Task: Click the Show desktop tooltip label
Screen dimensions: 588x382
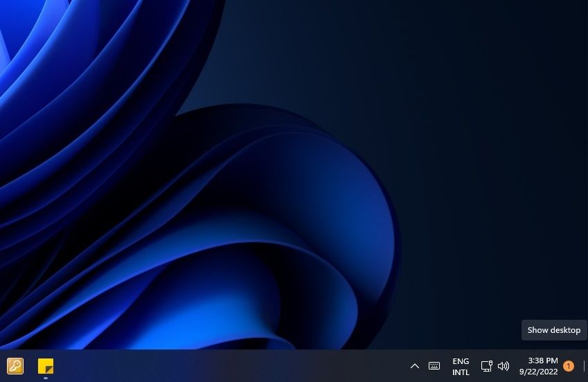Action: click(554, 330)
